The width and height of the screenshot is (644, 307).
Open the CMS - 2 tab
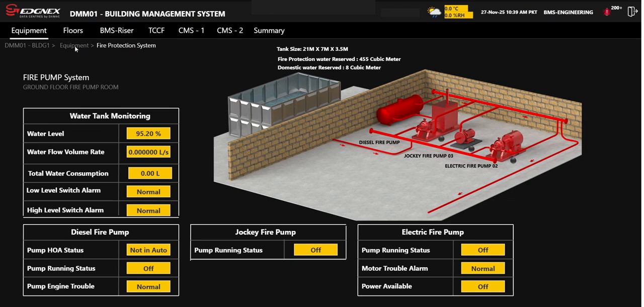point(230,30)
